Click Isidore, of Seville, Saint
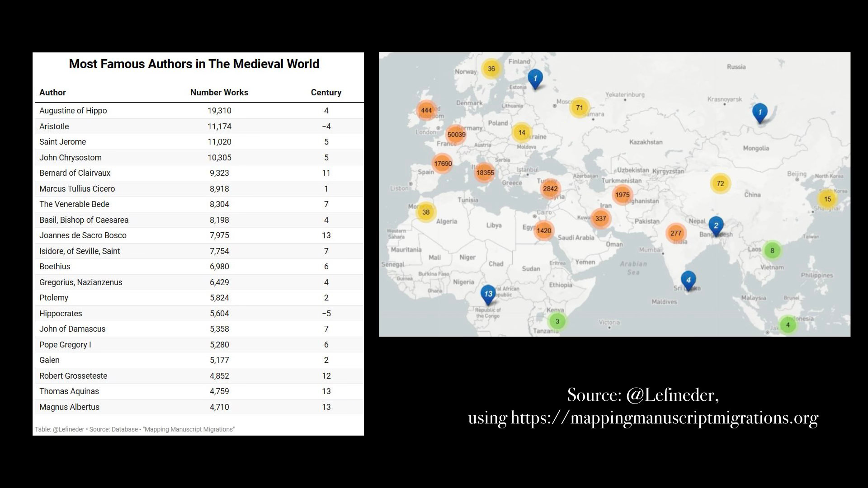Screen dimensions: 868x488 pos(80,251)
